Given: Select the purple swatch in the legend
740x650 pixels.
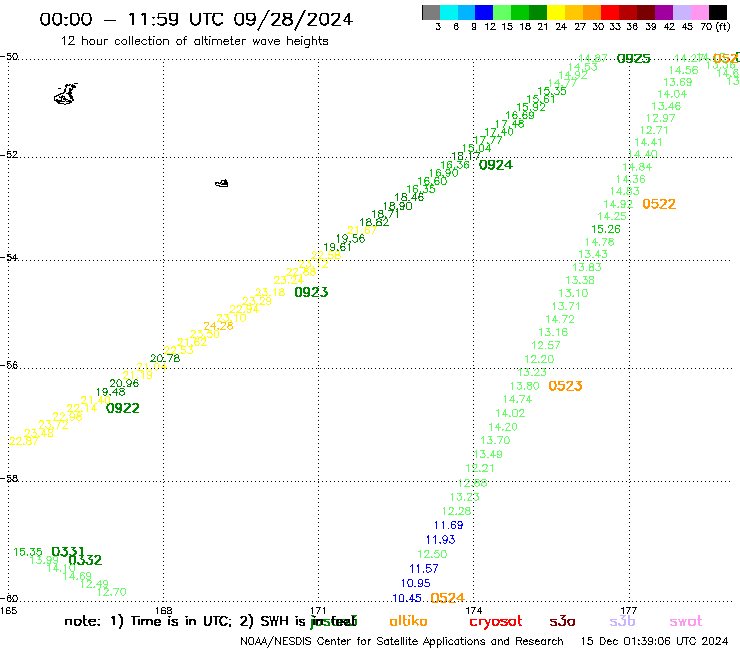Looking at the screenshot, I should 664,12.
